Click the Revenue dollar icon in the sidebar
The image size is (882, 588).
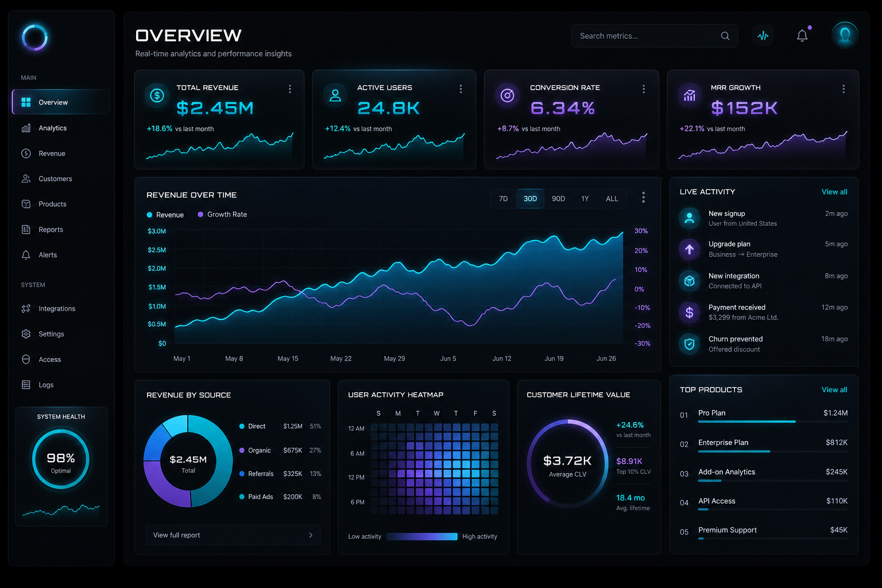tap(26, 153)
